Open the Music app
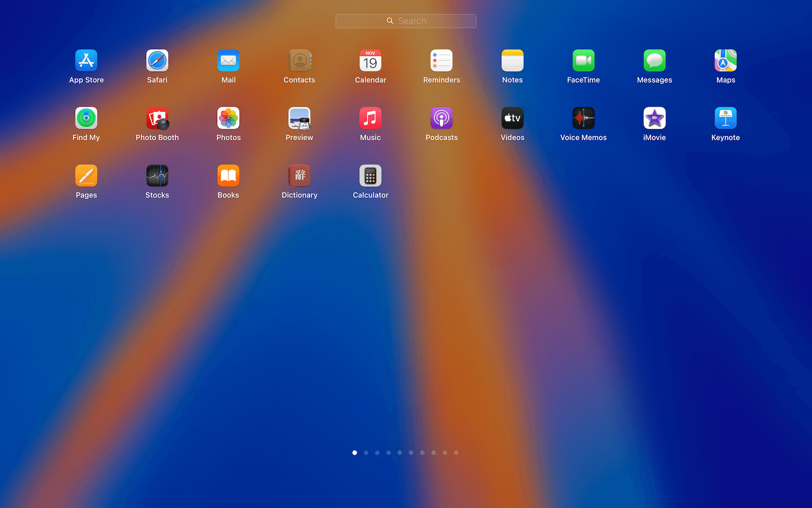 point(370,118)
